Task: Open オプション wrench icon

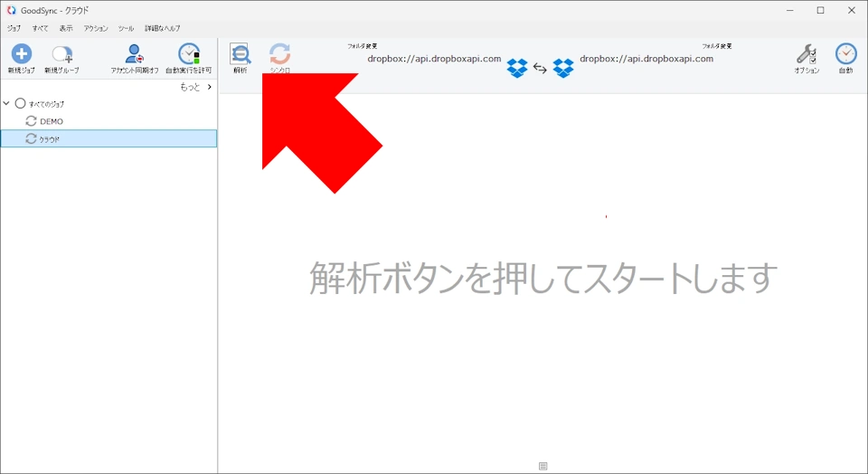Action: click(x=807, y=54)
